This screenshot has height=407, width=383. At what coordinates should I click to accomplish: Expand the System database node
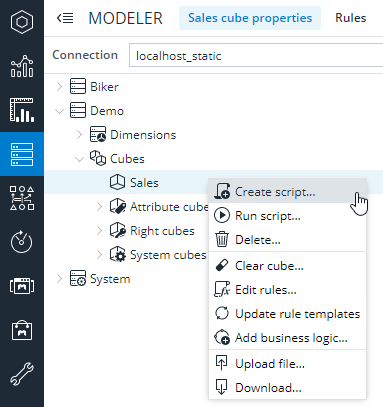coord(59,279)
